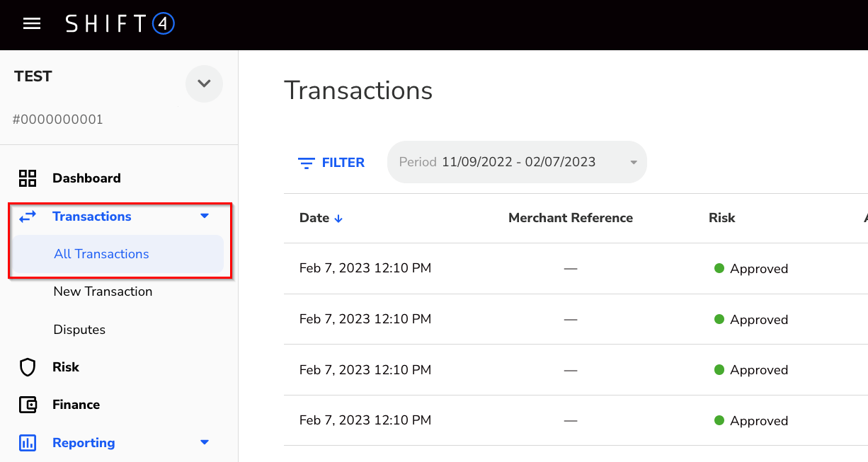Collapse the Transactions section chevron
Viewport: 868px width, 462px height.
pos(205,216)
